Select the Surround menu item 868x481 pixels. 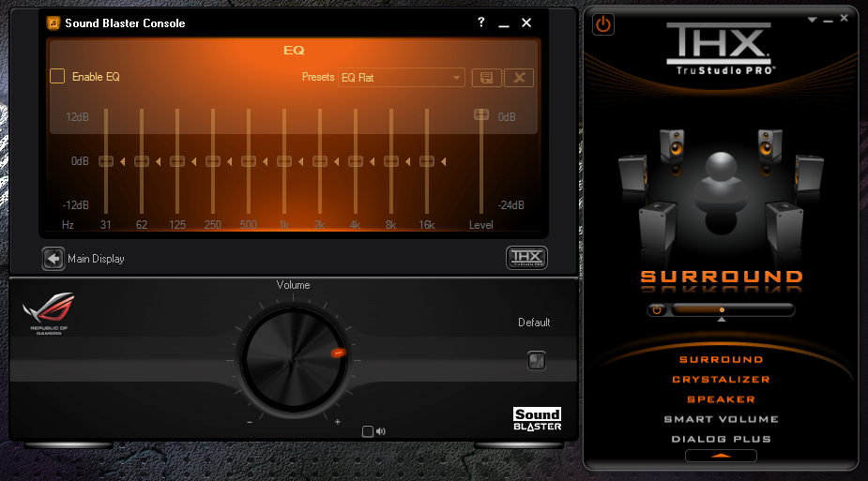[x=722, y=360]
